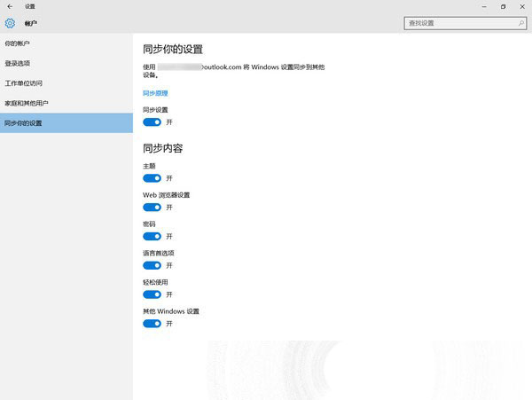Switch off 密码 sync toggle
The width and height of the screenshot is (532, 400).
pos(152,237)
